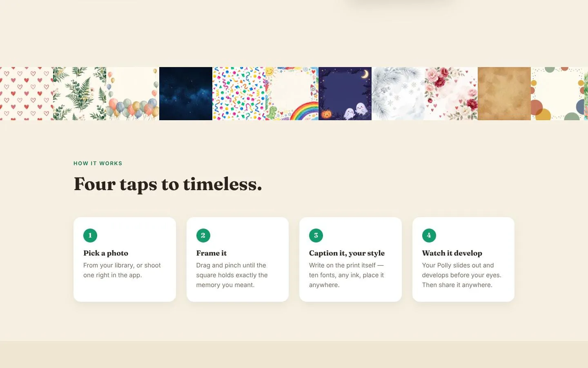Click the green step 3 circle badge

coord(316,236)
